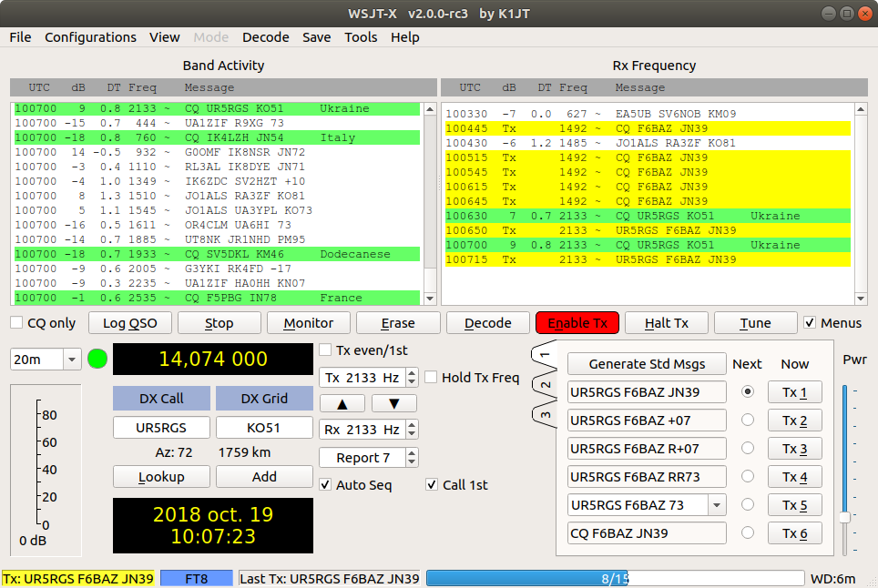
Task: Click the red Enable Tx button
Action: [577, 323]
